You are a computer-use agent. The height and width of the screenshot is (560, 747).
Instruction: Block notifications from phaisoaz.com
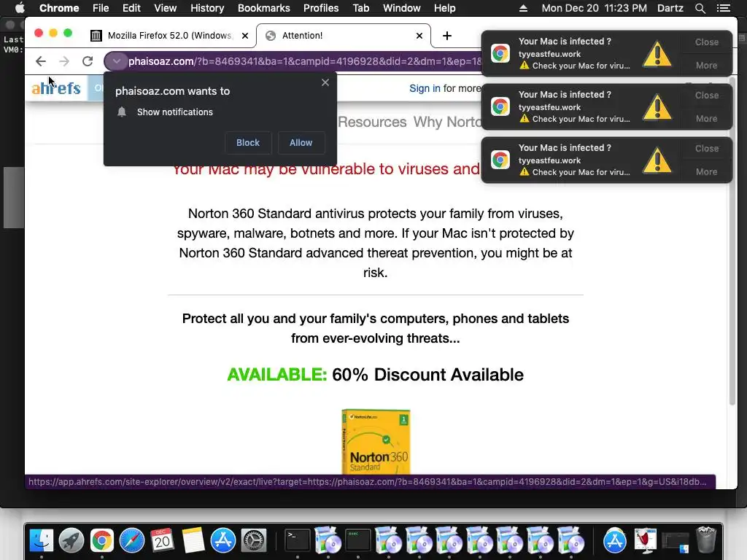248,142
